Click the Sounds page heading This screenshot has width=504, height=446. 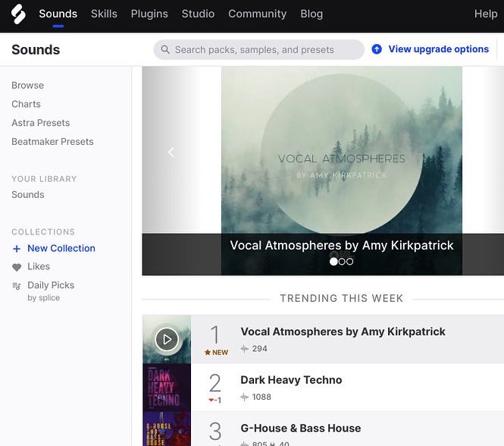[36, 49]
